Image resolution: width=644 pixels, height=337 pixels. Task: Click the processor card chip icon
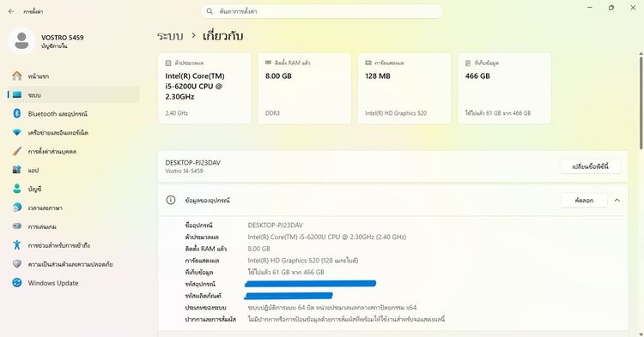[168, 63]
